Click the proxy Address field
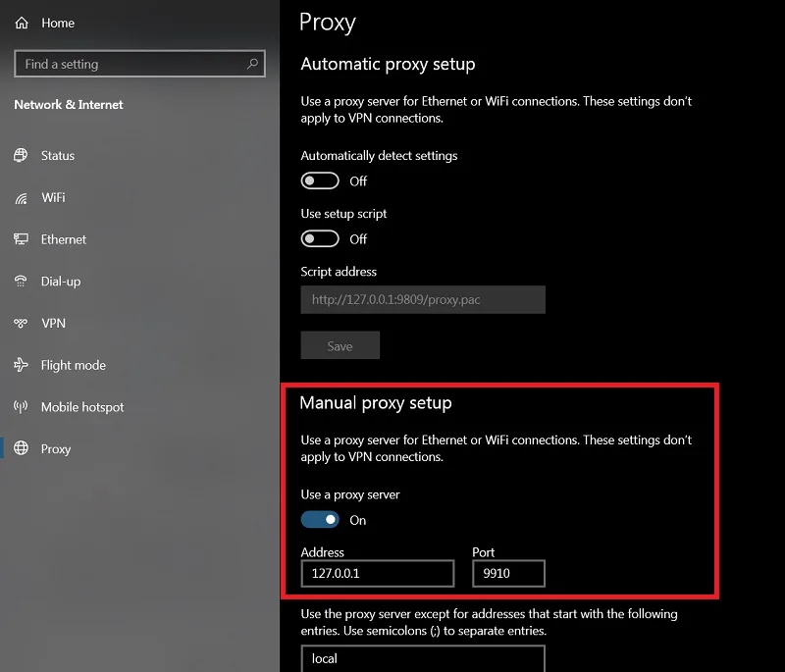Viewport: 785px width, 672px height. tap(378, 574)
